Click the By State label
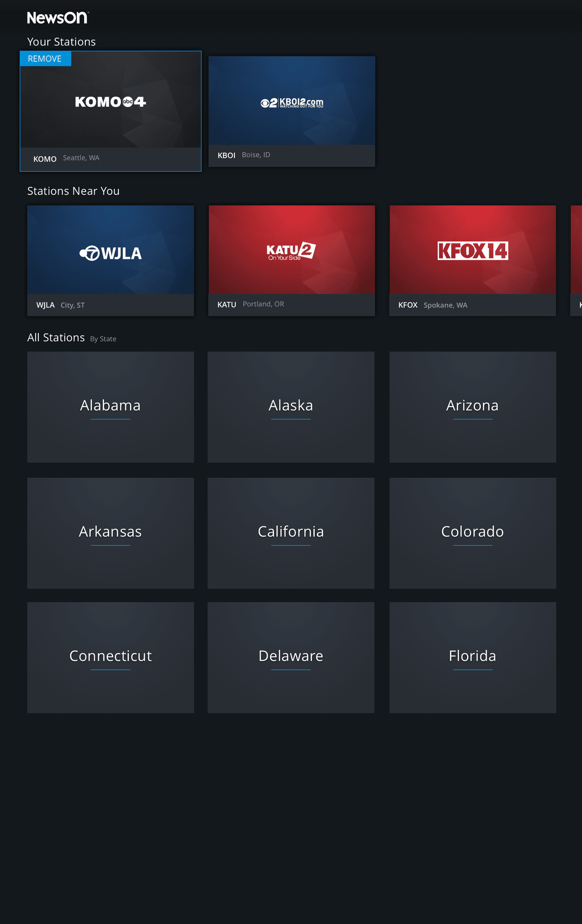 (x=103, y=339)
